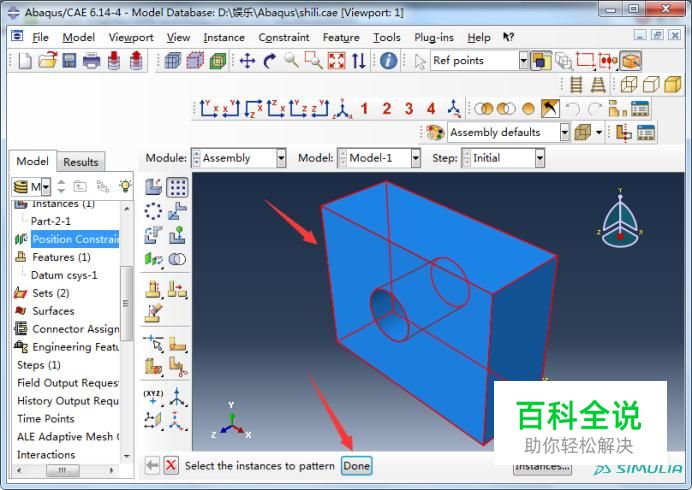Screen dimensions: 692x490
Task: Open the Features (1) tree item
Action: (x=61, y=257)
